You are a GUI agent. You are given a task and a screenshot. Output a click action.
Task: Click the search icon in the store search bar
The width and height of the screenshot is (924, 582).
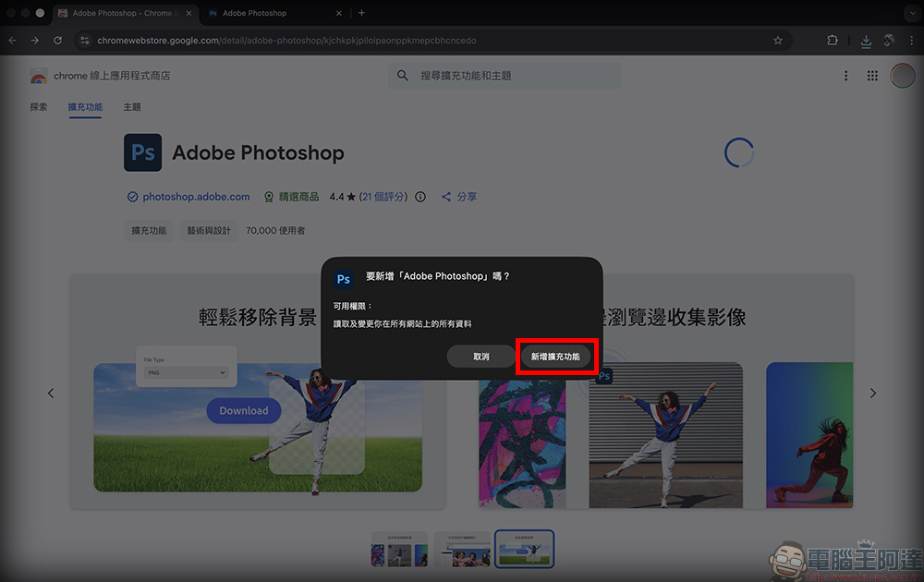[402, 75]
